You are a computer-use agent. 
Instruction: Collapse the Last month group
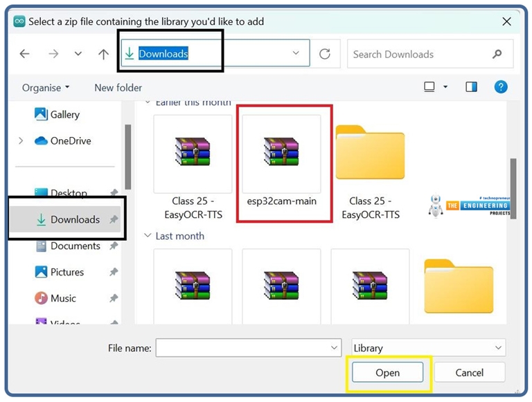click(147, 236)
